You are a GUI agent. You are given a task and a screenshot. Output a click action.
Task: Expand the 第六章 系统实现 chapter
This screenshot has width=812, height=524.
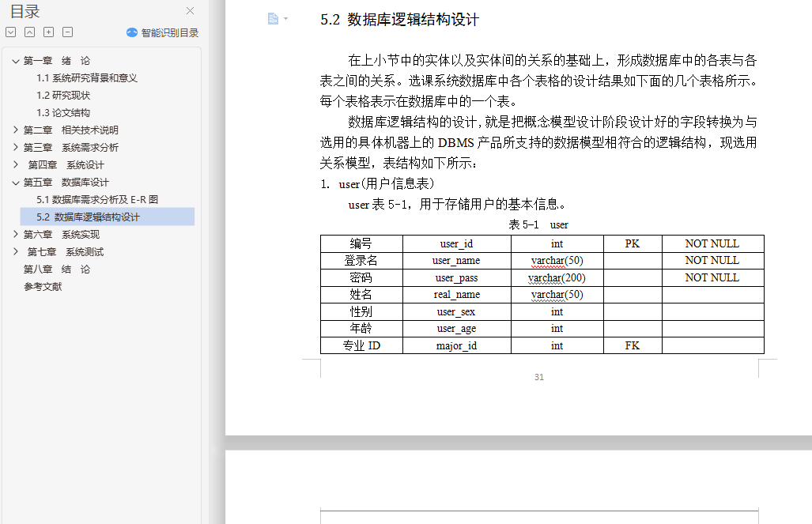pyautogui.click(x=16, y=235)
